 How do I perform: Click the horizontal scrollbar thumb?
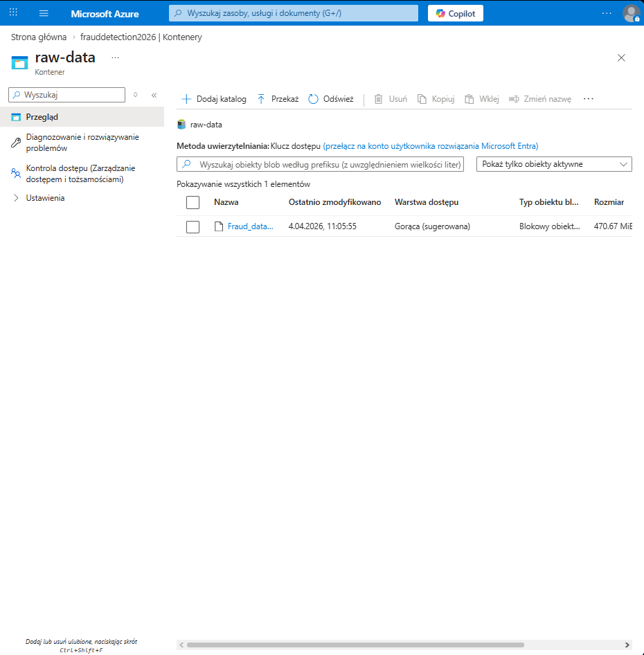click(x=355, y=645)
